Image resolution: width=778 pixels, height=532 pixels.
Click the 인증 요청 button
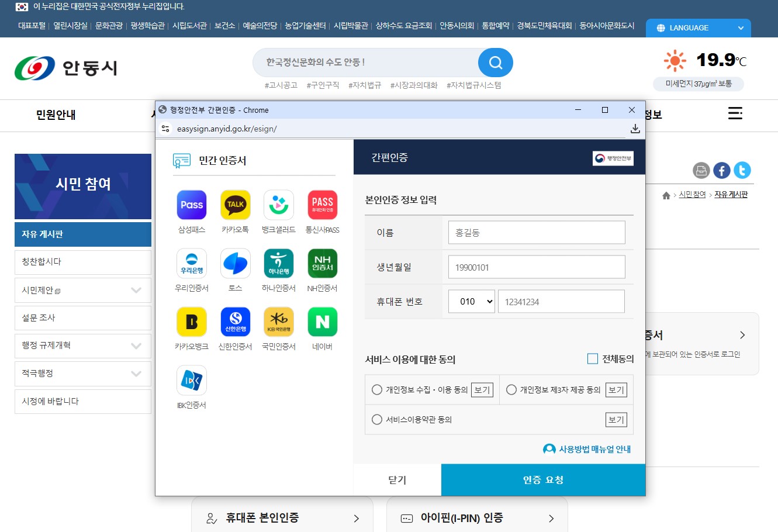[543, 480]
